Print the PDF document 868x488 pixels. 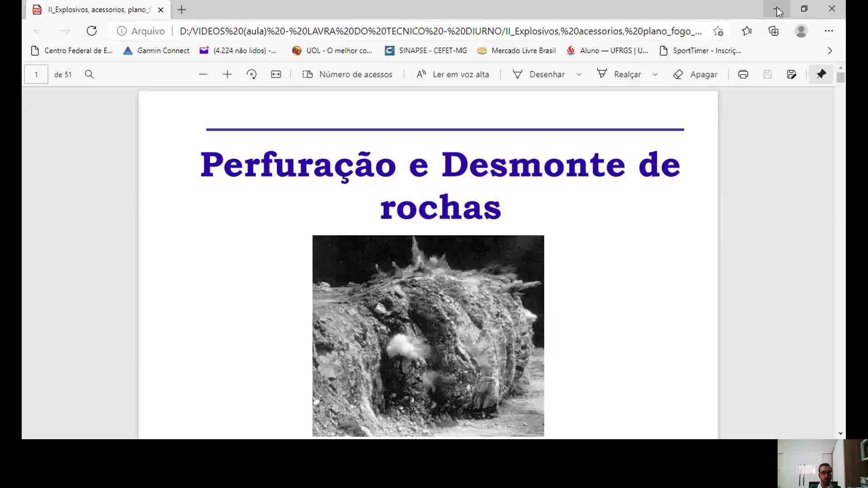coord(743,74)
